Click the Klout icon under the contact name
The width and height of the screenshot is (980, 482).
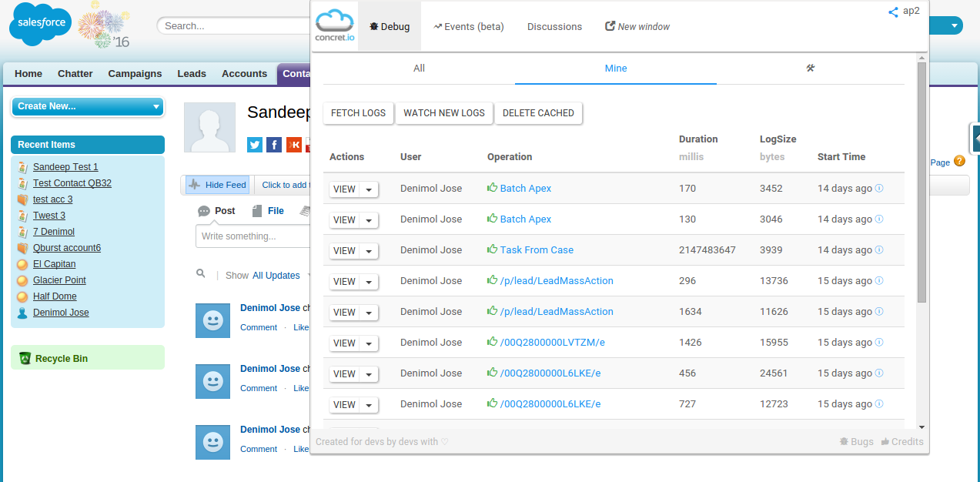point(293,145)
